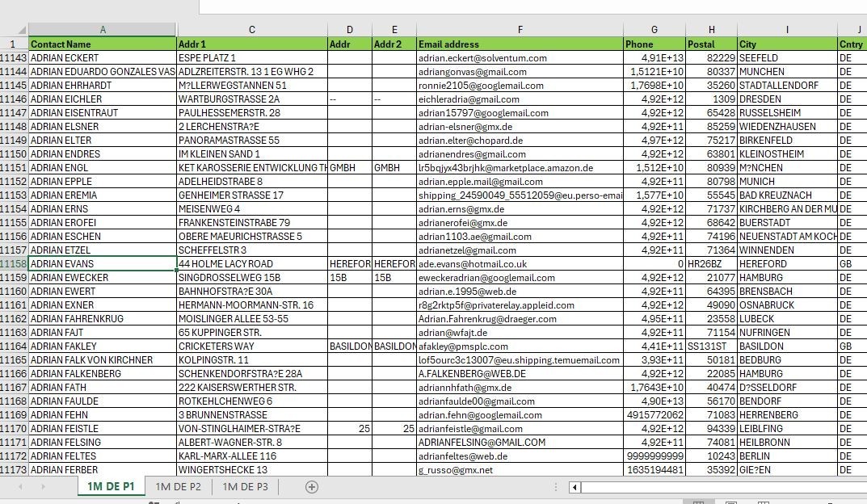Select city cell DRESDEN
Screen dimensions: 867x504
click(x=787, y=99)
